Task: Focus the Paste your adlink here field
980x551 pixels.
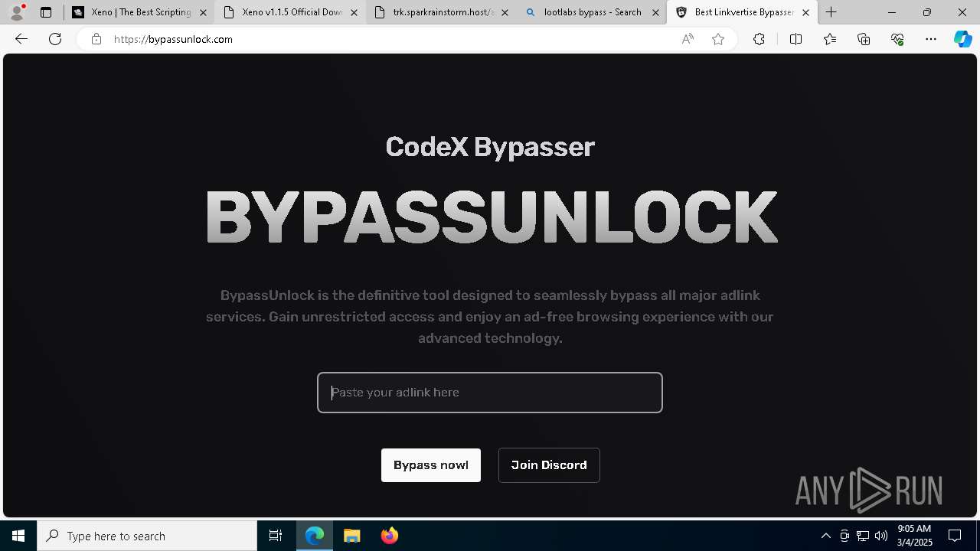Action: coord(490,393)
